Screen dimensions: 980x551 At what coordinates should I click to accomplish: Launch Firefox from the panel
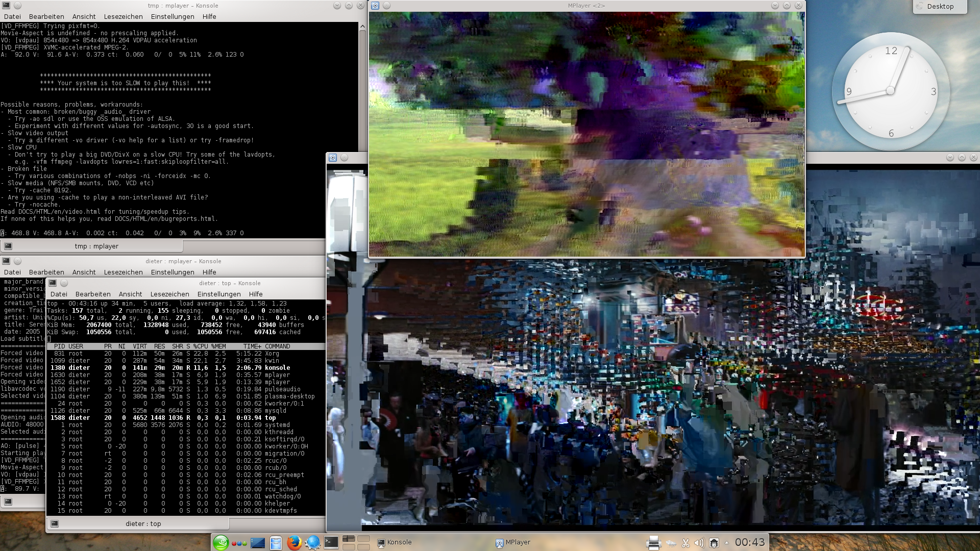294,542
